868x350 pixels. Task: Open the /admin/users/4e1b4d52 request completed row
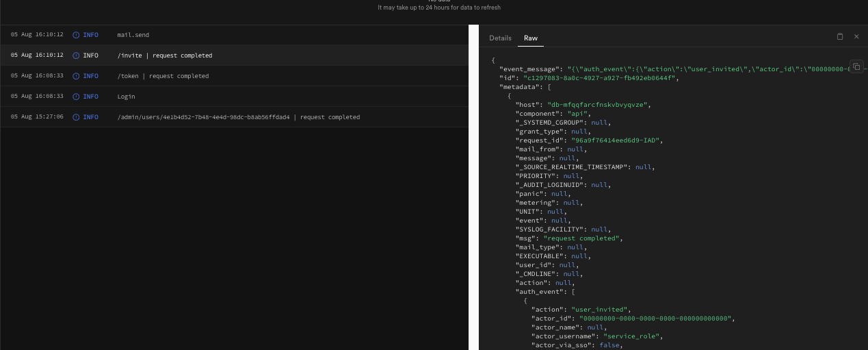(x=234, y=117)
